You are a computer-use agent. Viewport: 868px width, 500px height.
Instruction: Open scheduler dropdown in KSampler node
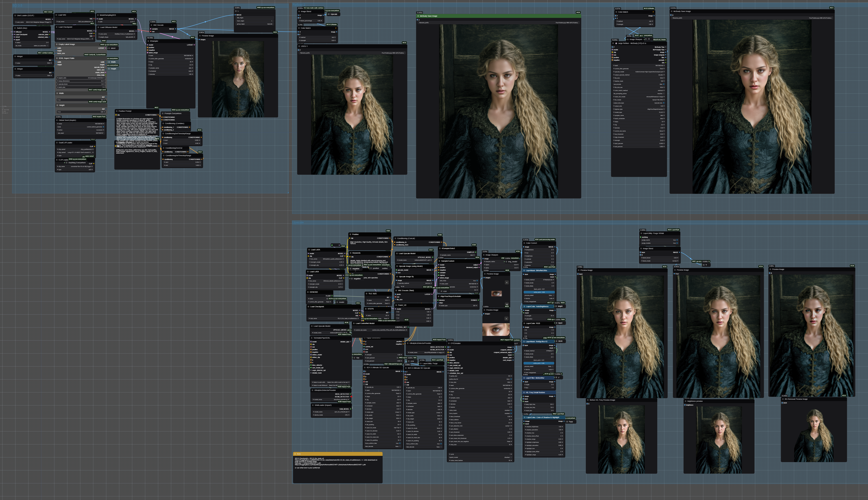pyautogui.click(x=171, y=71)
